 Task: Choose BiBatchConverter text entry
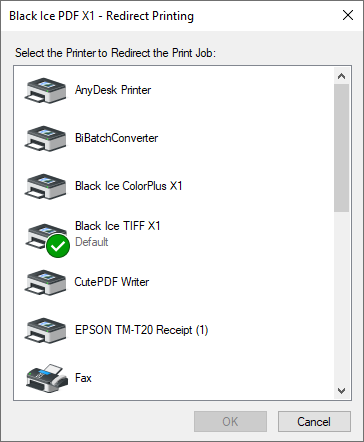pyautogui.click(x=116, y=138)
